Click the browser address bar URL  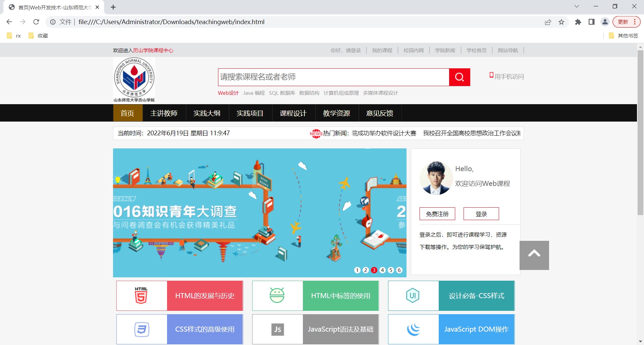click(171, 22)
